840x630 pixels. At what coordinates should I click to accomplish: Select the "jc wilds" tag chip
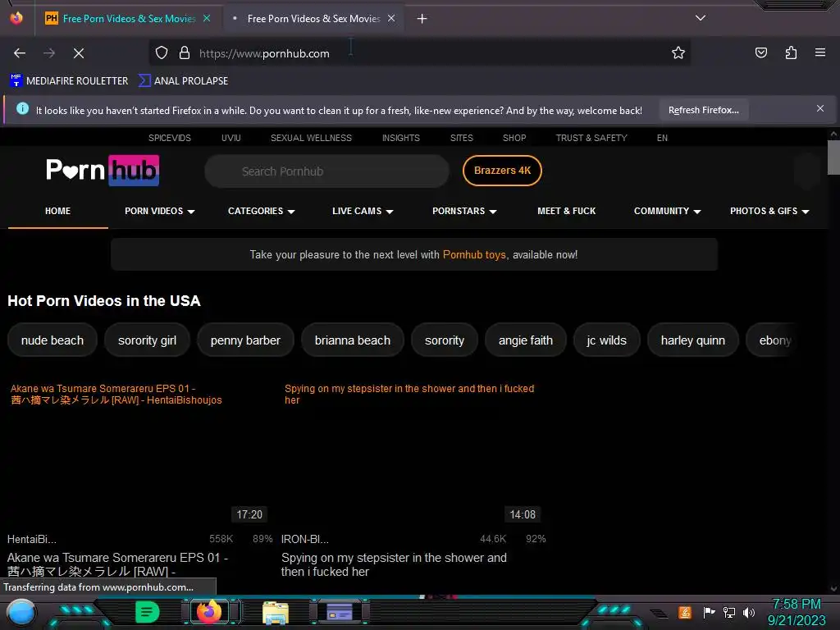point(606,340)
